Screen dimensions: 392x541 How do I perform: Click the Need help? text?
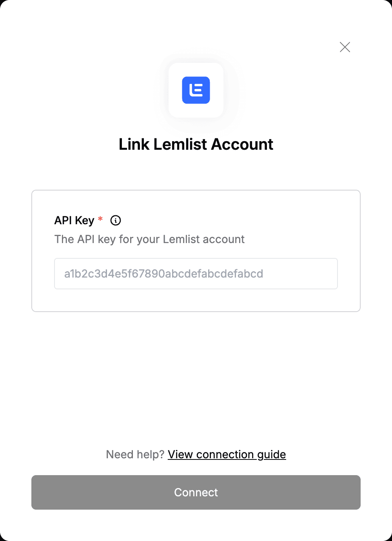(x=135, y=454)
